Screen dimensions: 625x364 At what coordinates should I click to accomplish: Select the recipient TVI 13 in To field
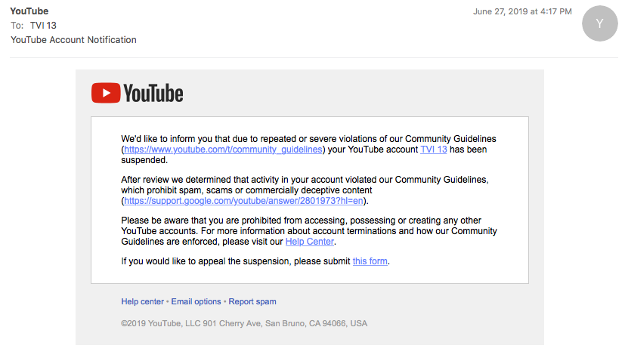tap(43, 25)
